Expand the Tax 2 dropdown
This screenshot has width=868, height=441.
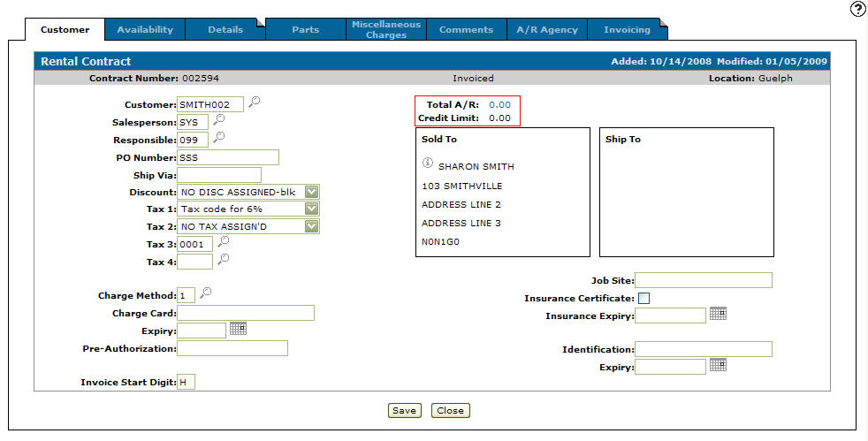click(311, 226)
